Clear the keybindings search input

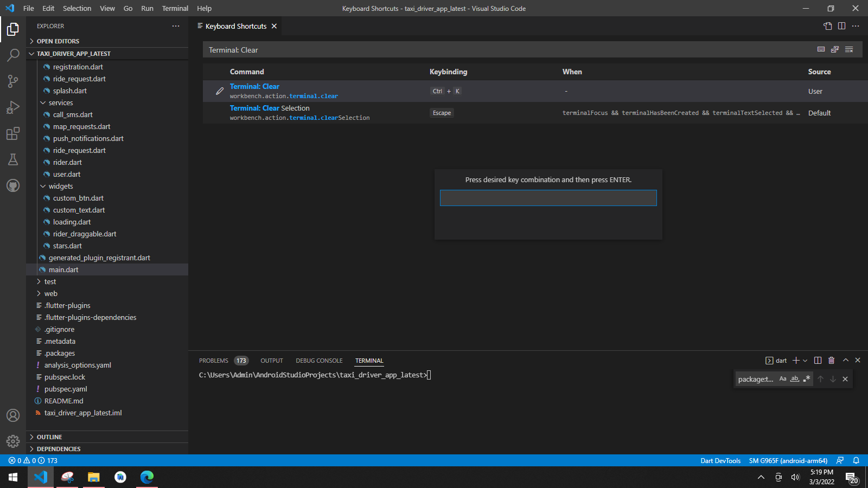(x=849, y=49)
